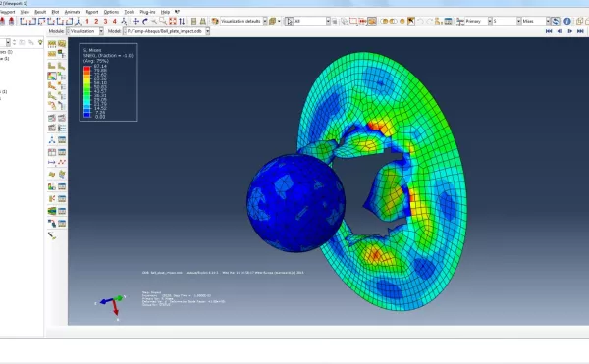
Task: Click the blue arrow-line path icon in toolbox
Action: (x=52, y=162)
